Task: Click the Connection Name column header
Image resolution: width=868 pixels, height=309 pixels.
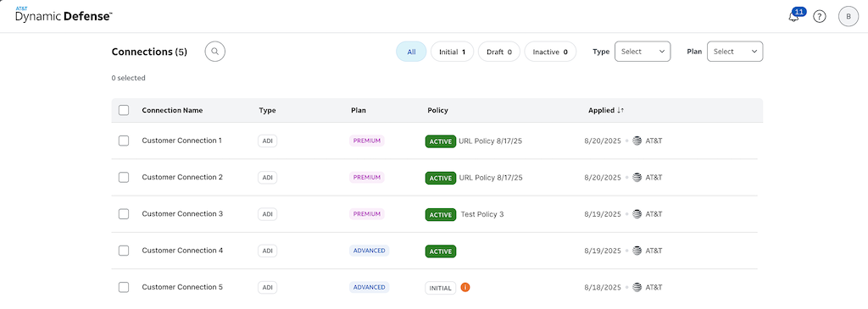Action: 172,110
